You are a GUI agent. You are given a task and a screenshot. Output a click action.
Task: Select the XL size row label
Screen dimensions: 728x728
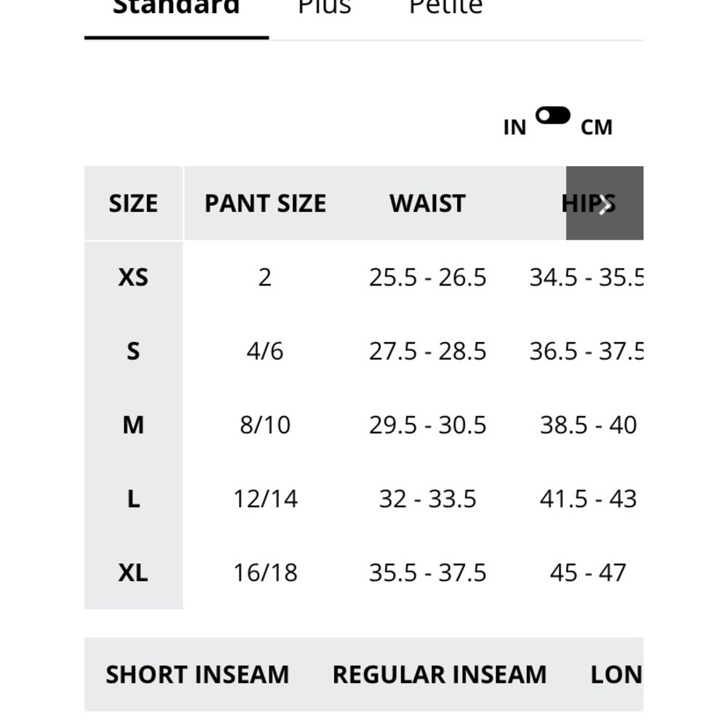coord(133,572)
